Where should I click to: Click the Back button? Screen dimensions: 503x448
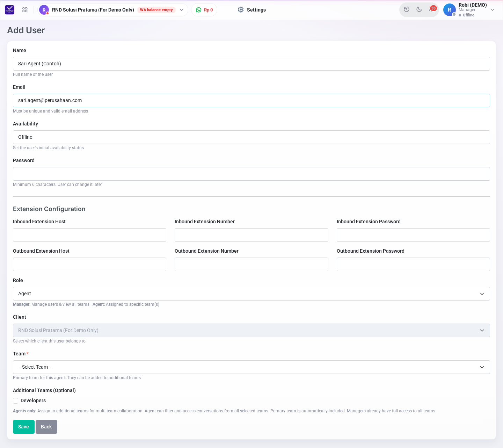coord(46,427)
